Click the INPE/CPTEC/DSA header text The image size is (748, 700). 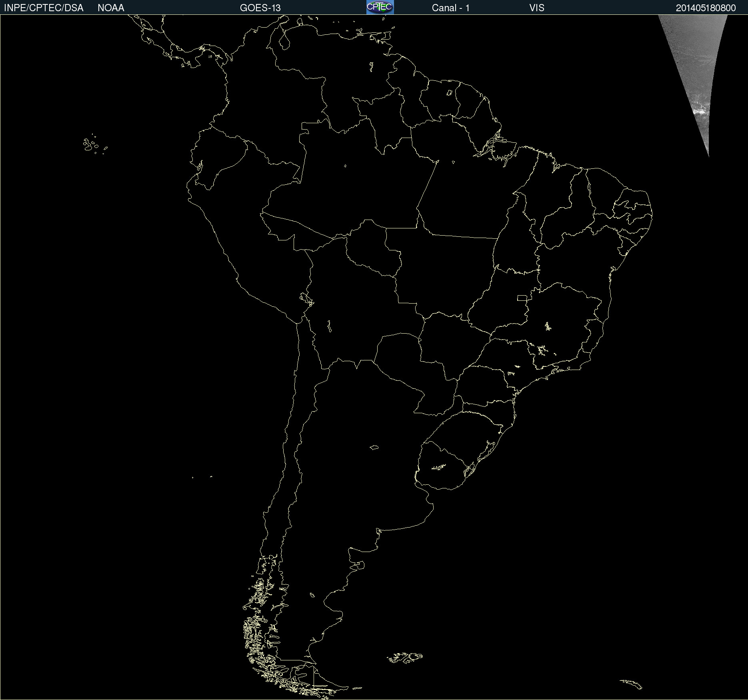(x=44, y=8)
